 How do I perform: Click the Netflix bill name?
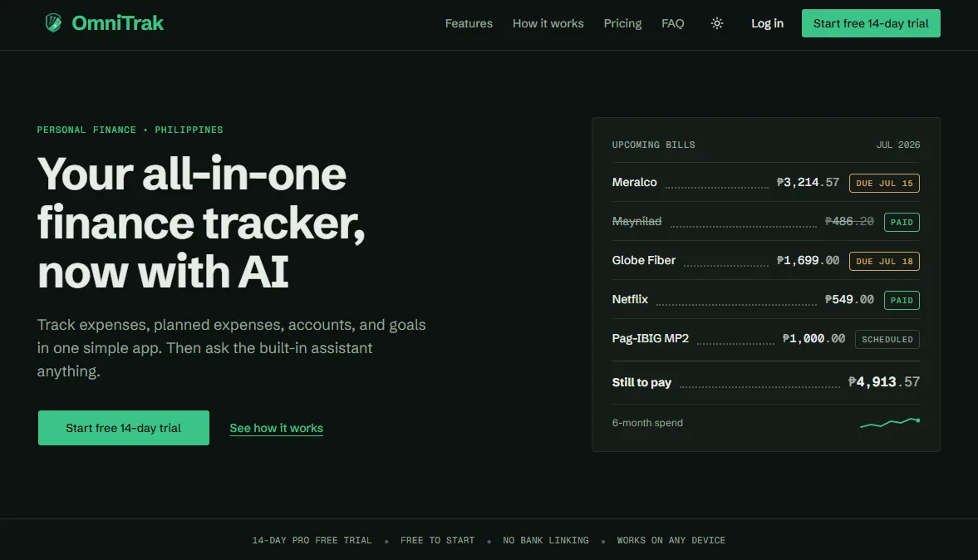[629, 299]
